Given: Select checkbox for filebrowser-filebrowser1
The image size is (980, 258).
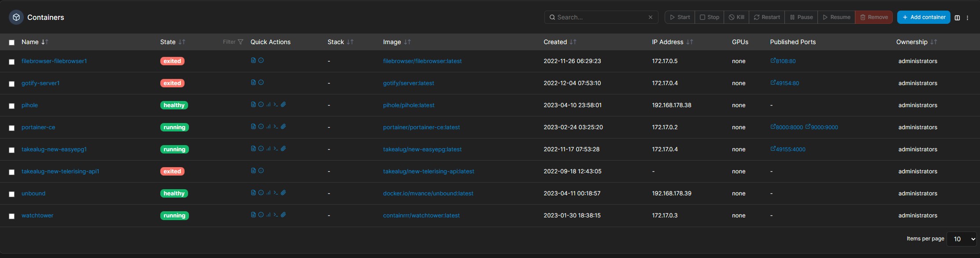Looking at the screenshot, I should 12,62.
